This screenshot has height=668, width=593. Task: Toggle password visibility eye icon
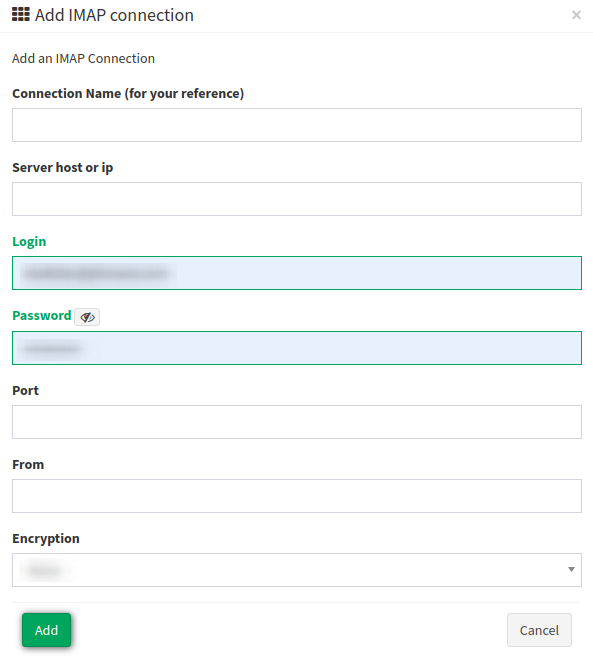[87, 317]
